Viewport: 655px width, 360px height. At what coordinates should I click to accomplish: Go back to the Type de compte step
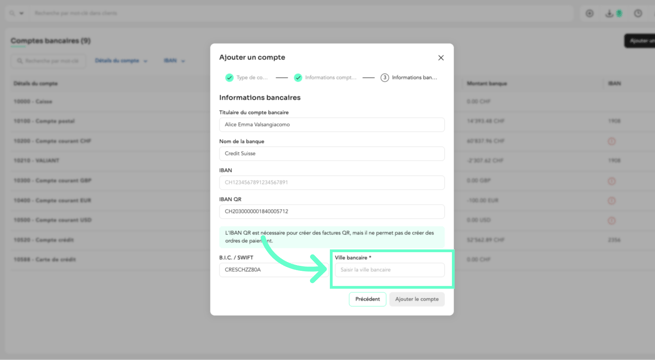(246, 78)
